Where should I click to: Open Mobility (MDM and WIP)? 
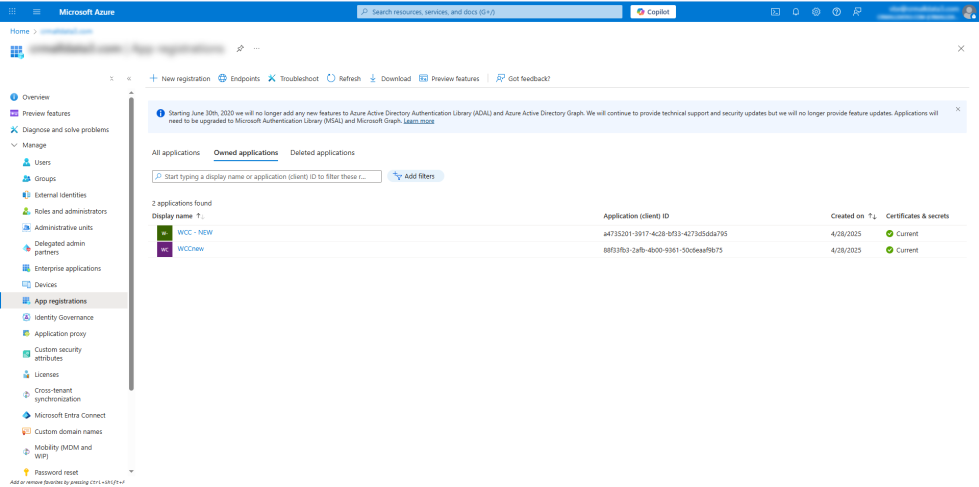64,452
